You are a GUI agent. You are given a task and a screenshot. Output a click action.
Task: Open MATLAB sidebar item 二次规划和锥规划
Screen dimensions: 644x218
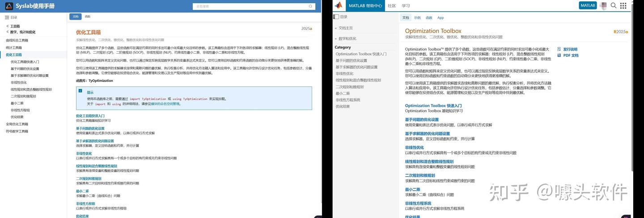click(x=350, y=87)
